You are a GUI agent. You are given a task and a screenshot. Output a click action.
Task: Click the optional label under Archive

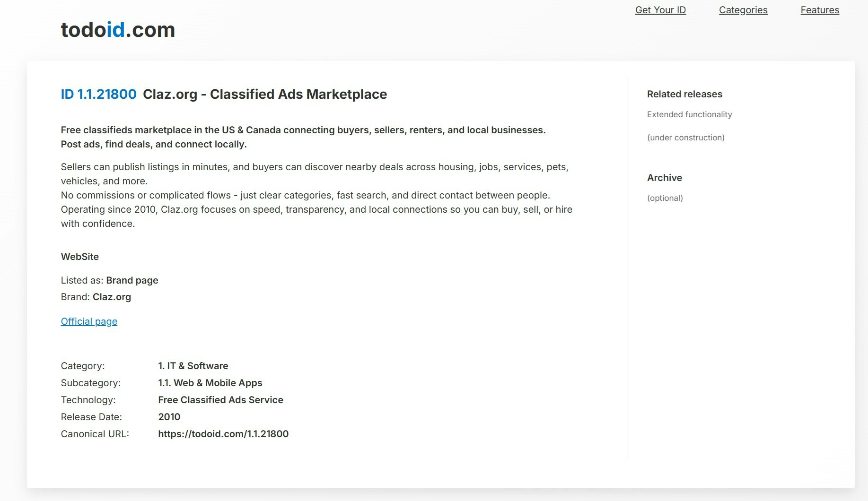(665, 198)
